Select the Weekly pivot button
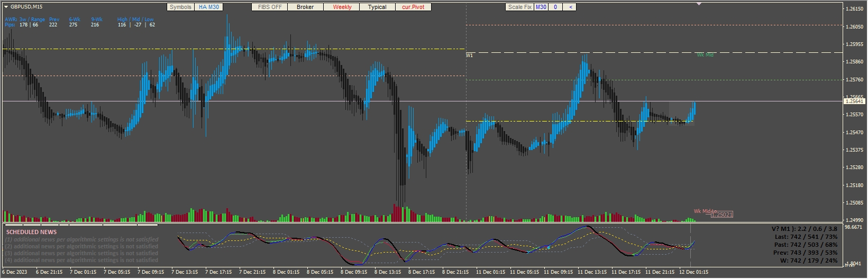The width and height of the screenshot is (868, 279). (x=342, y=7)
